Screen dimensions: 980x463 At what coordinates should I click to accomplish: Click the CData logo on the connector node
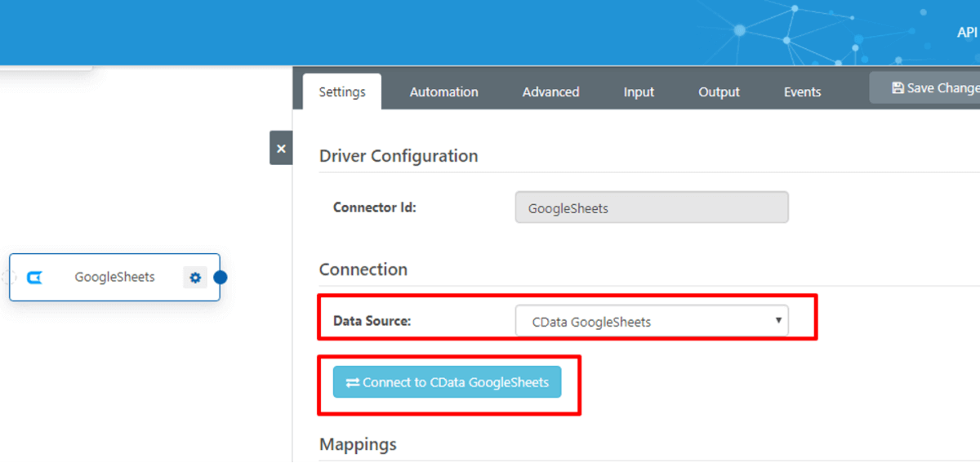(34, 278)
